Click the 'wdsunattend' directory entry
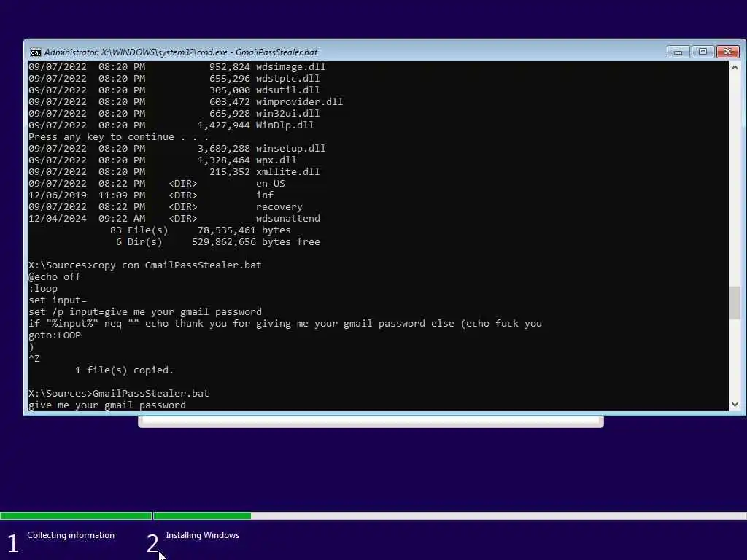This screenshot has height=560, width=747. [x=287, y=219]
